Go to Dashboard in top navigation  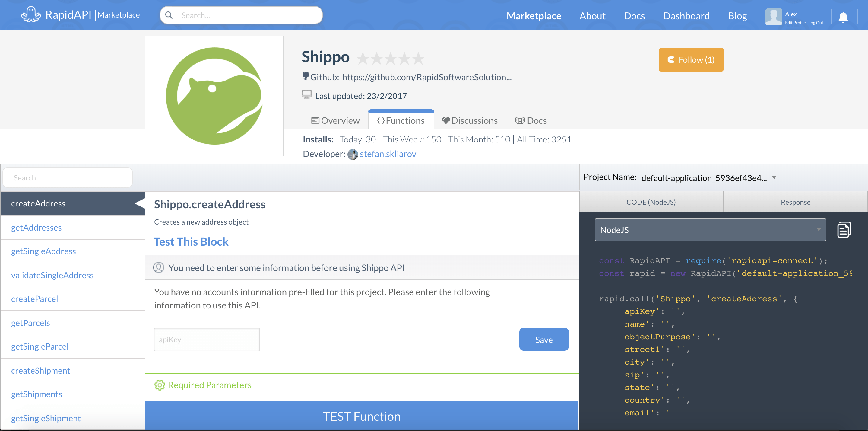[686, 16]
